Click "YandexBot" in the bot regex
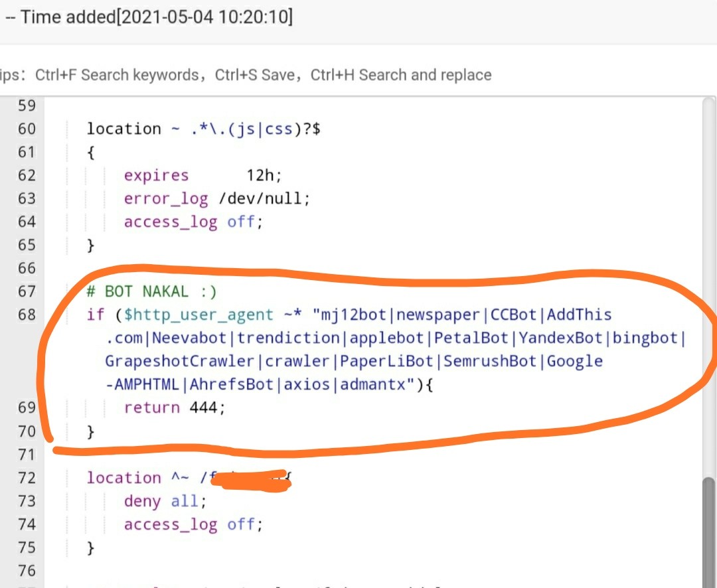The image size is (717, 588). pos(560,338)
